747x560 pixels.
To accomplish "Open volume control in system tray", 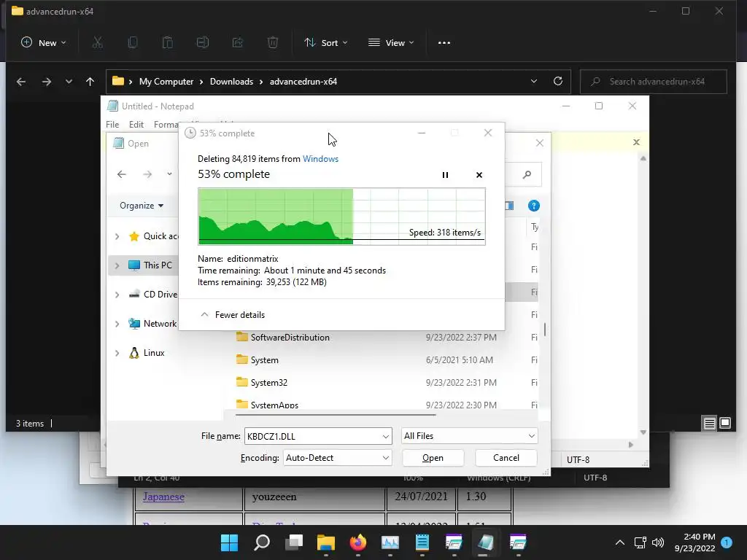I will click(658, 542).
